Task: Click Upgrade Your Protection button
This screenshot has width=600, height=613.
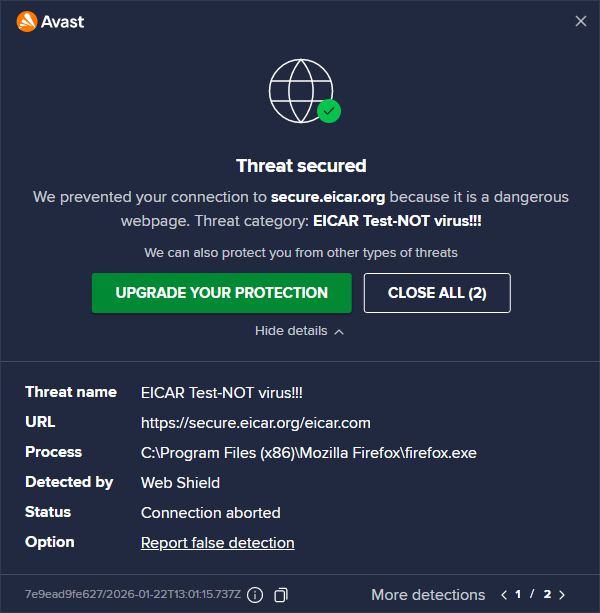Action: tap(221, 293)
